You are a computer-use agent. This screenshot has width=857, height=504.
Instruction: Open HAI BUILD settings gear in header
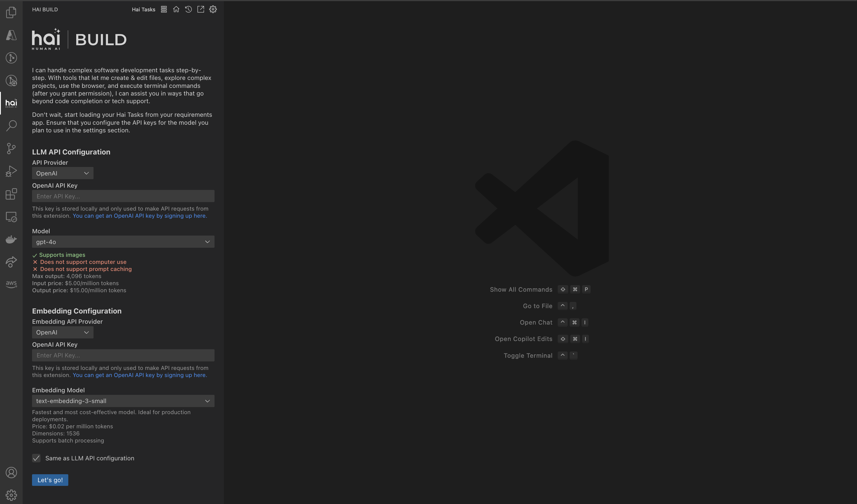pyautogui.click(x=213, y=10)
